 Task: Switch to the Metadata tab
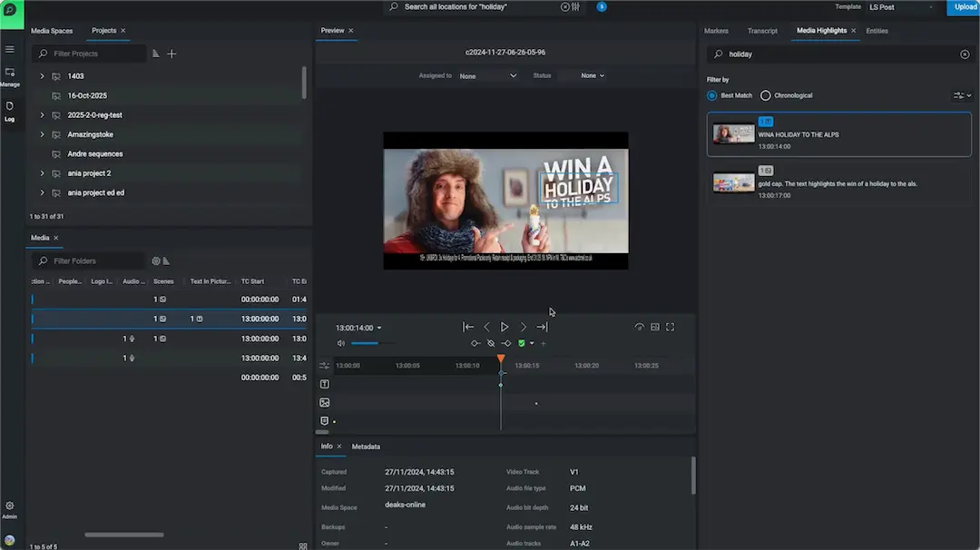click(366, 447)
